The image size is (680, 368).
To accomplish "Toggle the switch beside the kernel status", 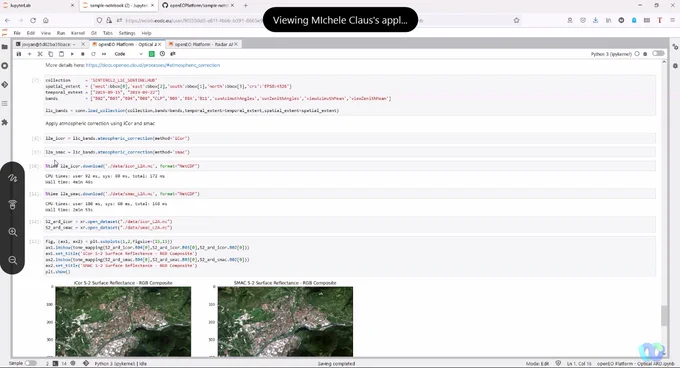I will (658, 54).
